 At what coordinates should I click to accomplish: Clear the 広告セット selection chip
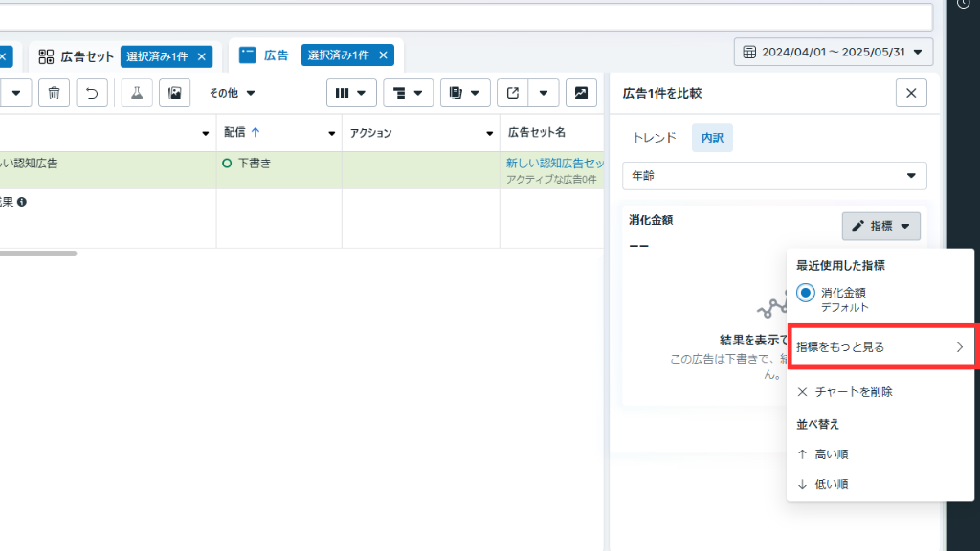201,56
